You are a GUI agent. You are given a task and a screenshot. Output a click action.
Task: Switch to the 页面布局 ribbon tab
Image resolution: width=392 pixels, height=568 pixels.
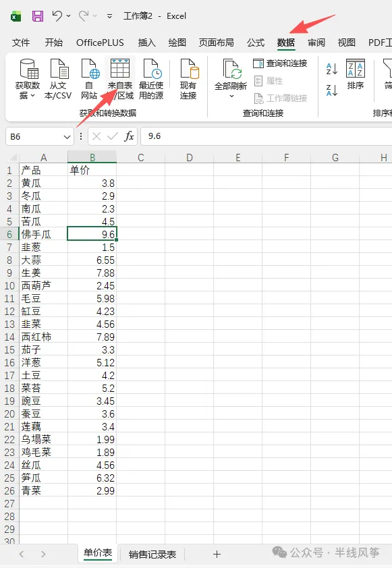coord(217,42)
